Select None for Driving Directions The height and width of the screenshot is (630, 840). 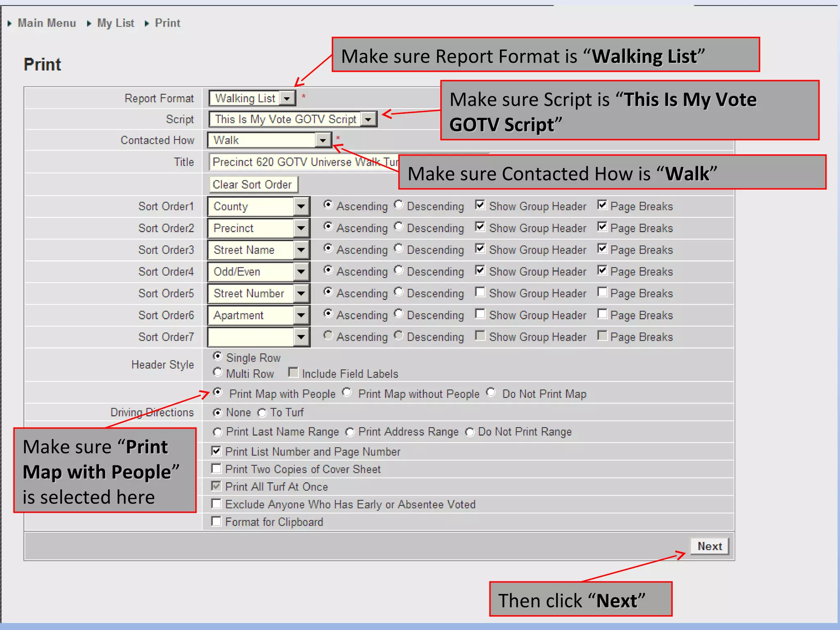pos(217,412)
